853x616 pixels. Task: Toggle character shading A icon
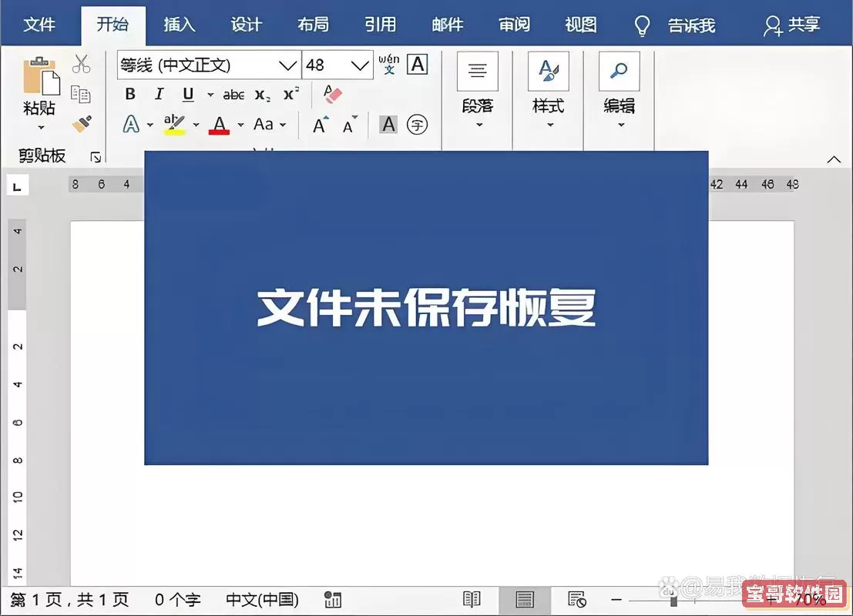pyautogui.click(x=388, y=125)
